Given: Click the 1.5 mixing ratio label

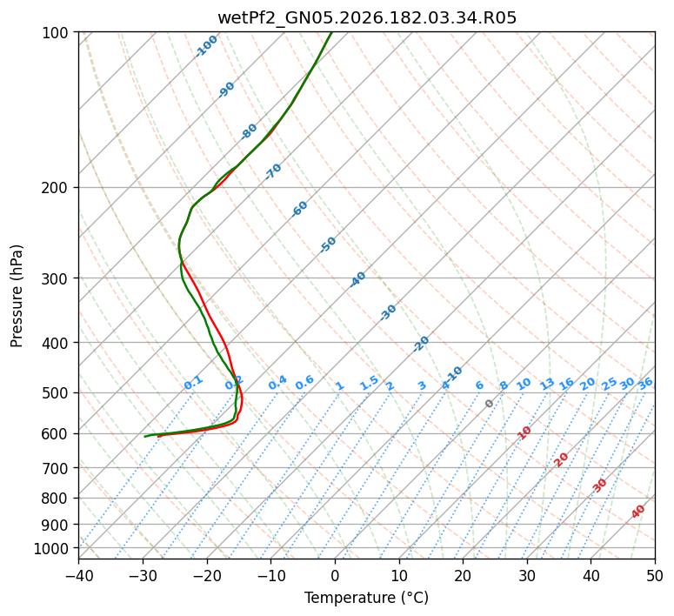Looking at the screenshot, I should pos(369,383).
